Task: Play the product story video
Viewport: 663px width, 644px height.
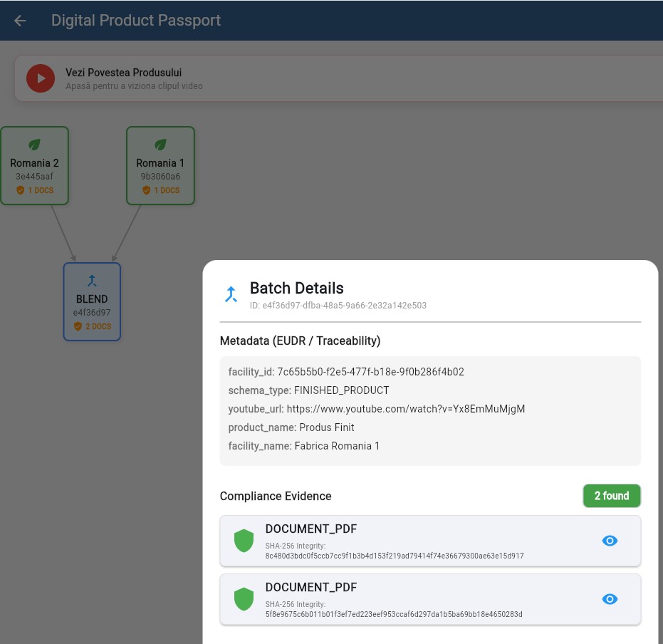Action: (x=41, y=78)
